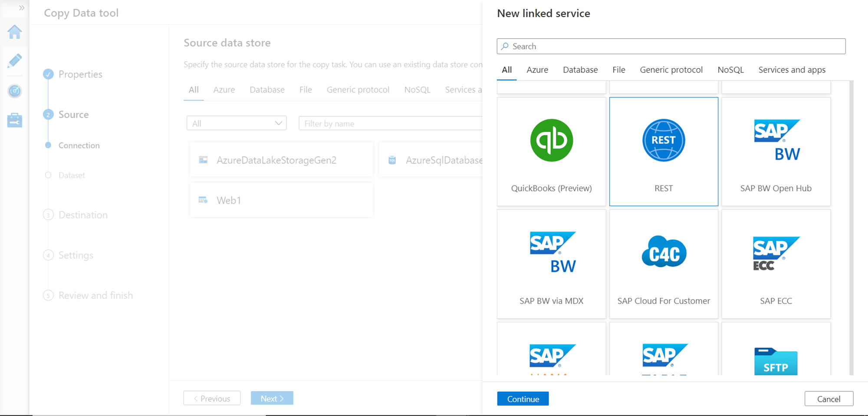Switch to the Services and apps tab
Image resolution: width=868 pixels, height=416 pixels.
(792, 70)
